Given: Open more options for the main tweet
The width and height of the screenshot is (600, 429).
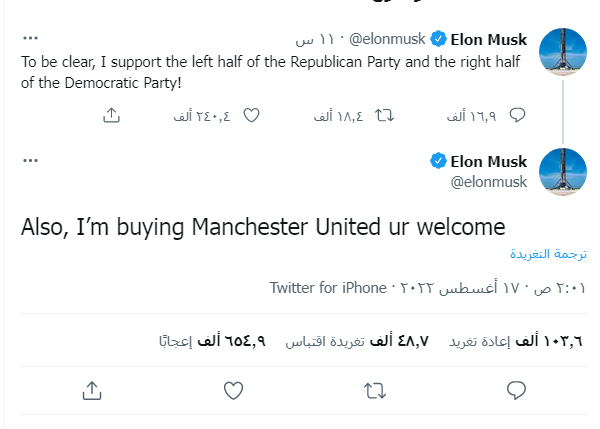Looking at the screenshot, I should pyautogui.click(x=31, y=160).
